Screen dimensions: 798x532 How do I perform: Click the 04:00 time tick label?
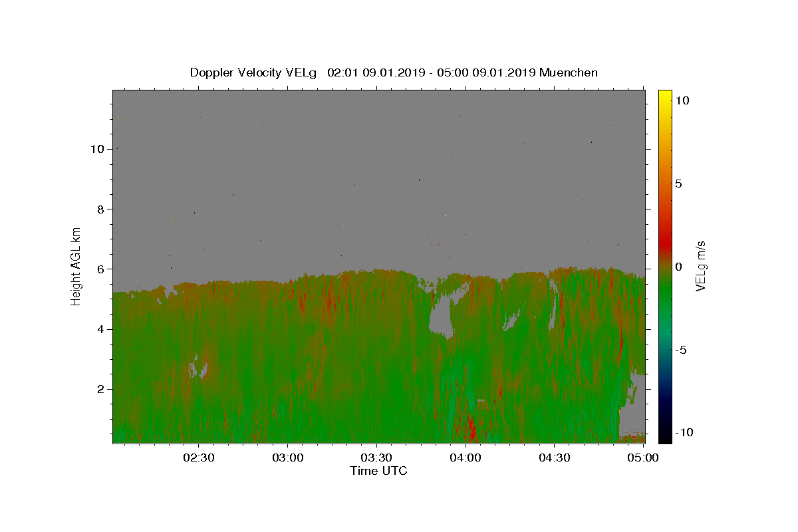coord(465,458)
